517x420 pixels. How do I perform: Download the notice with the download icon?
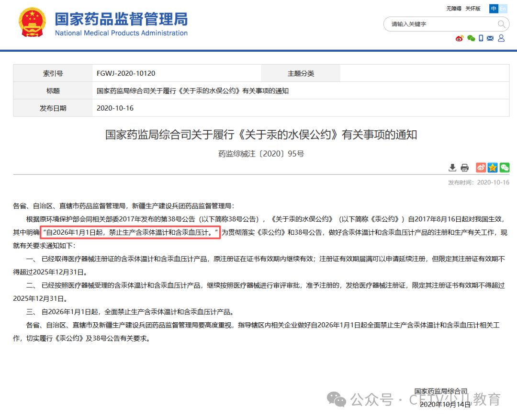452,168
